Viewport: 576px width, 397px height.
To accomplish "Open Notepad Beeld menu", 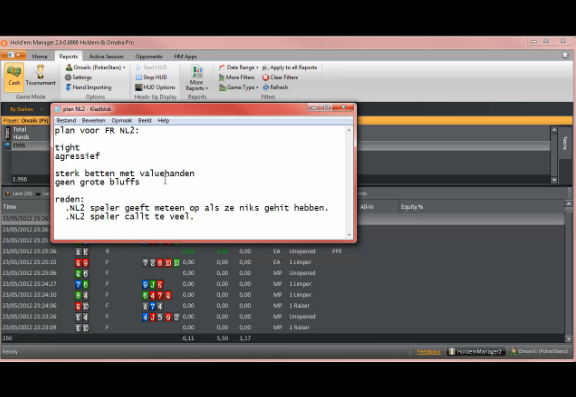I will point(144,120).
